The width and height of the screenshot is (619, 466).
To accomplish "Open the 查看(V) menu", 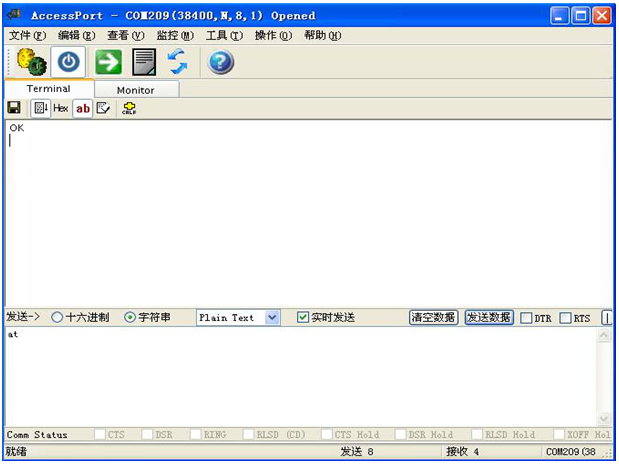I will [126, 36].
